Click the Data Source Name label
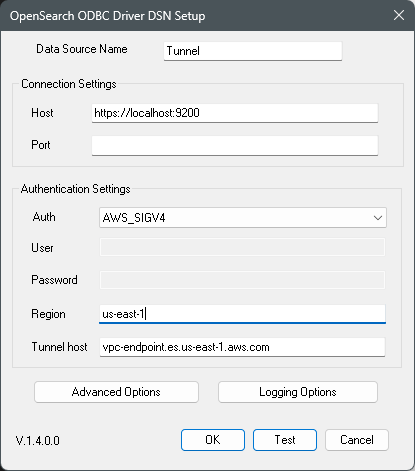This screenshot has height=471, width=415. pos(82,49)
